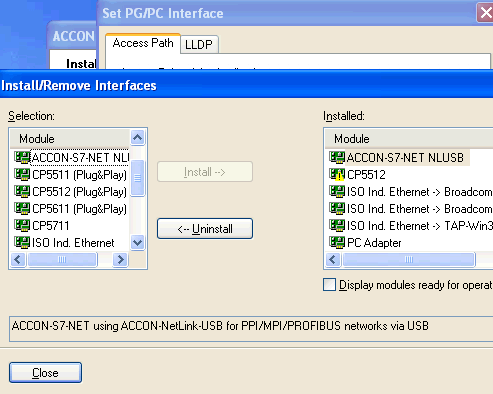Close the Set PG/PC Interface window
493x394 pixels.
pos(485,13)
